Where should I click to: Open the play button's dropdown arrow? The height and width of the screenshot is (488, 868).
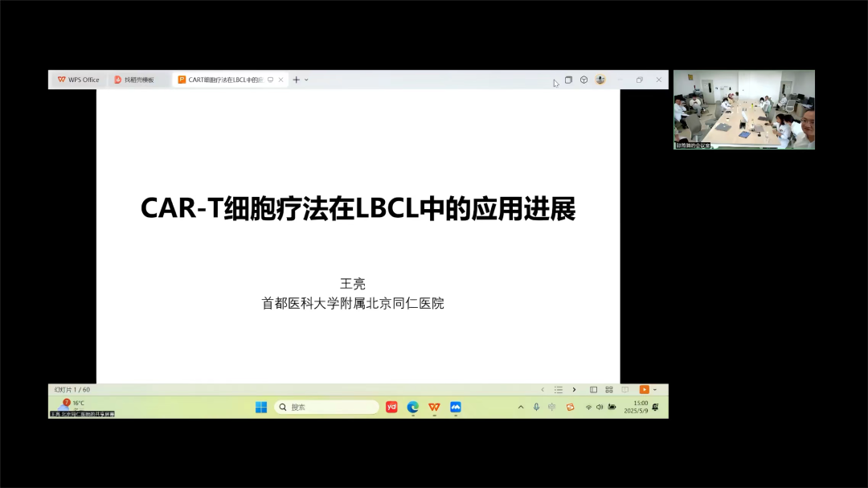click(x=655, y=390)
